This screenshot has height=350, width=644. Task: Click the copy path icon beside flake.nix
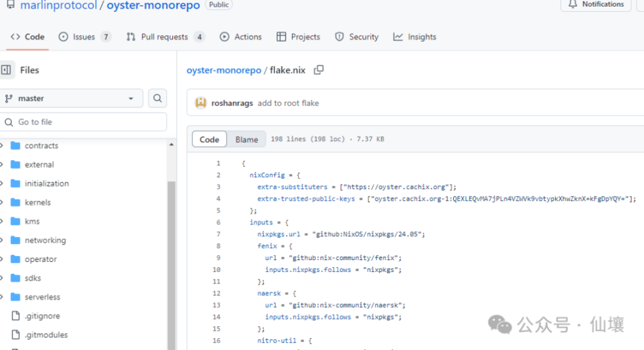[319, 70]
